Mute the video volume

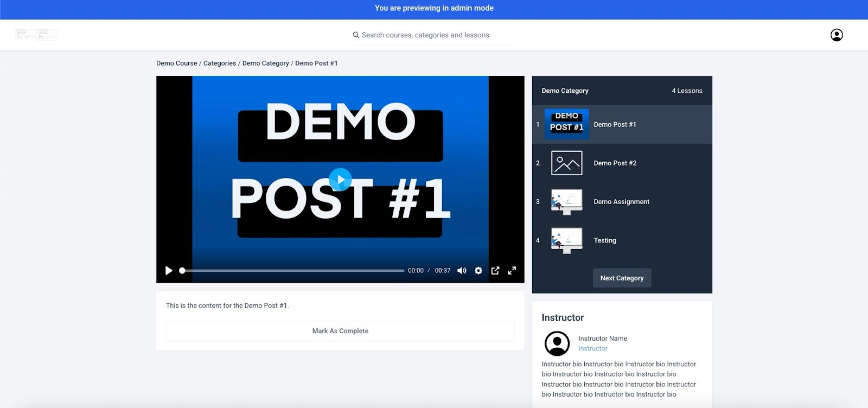tap(462, 271)
